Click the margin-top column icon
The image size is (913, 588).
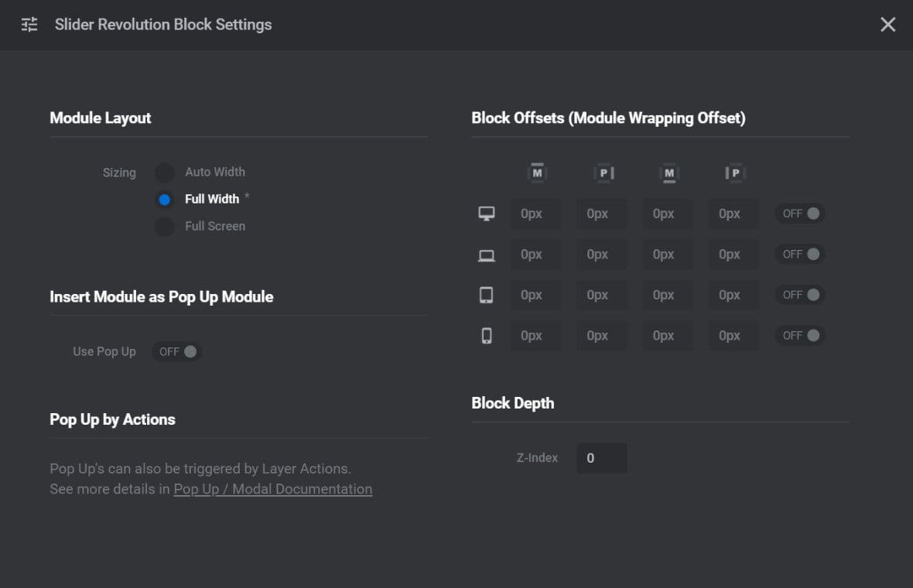537,173
